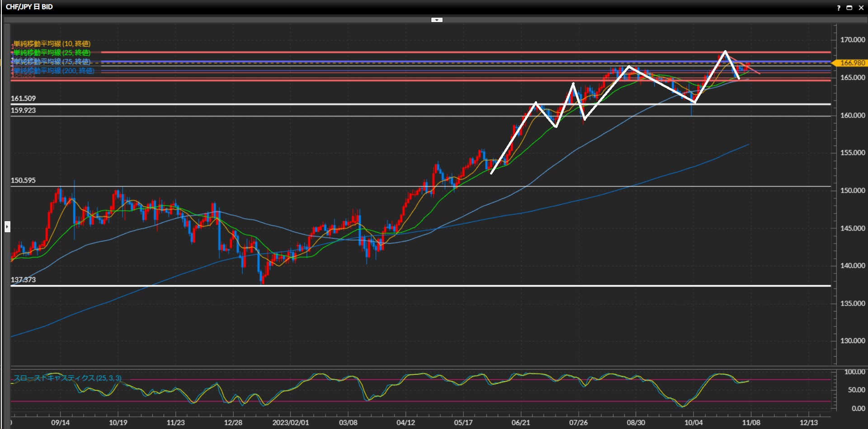Click the current price tag 166.980

coord(852,63)
